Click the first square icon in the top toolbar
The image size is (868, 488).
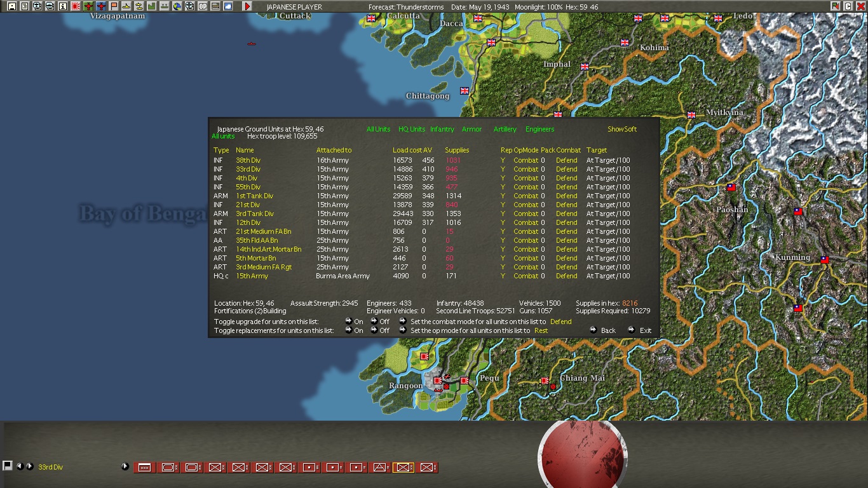(11, 6)
